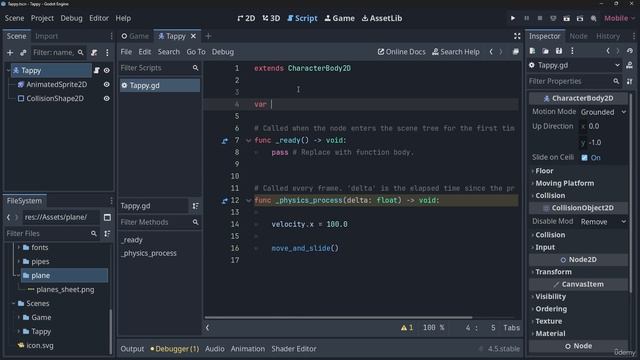Hide the CollisionShape2D node
This screenshot has width=640, height=360.
pyautogui.click(x=107, y=98)
